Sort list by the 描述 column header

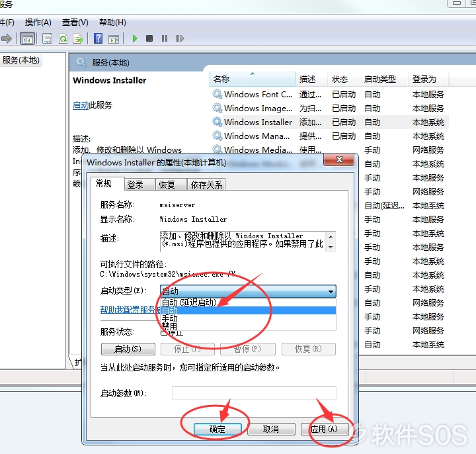311,79
